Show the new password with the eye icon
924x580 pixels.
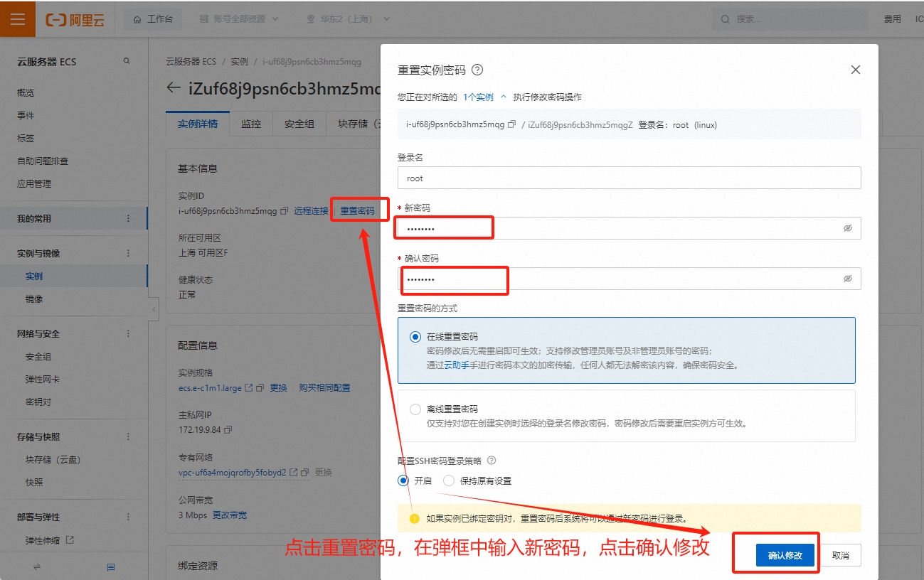pos(847,227)
